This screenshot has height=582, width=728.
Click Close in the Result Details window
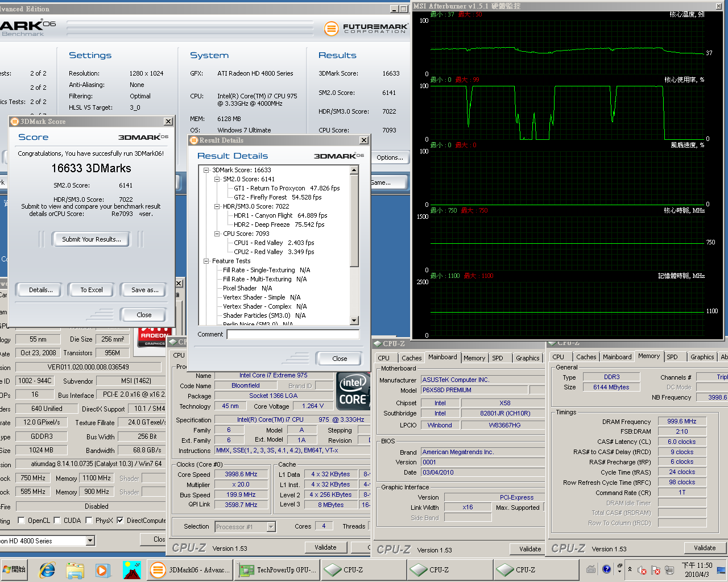(x=340, y=359)
